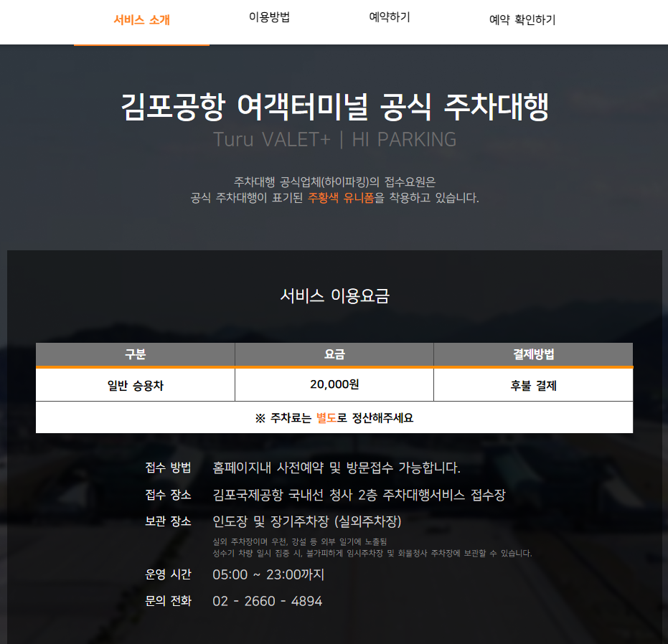Go to the 예약하기 tab
This screenshot has width=668, height=644.
tap(390, 17)
